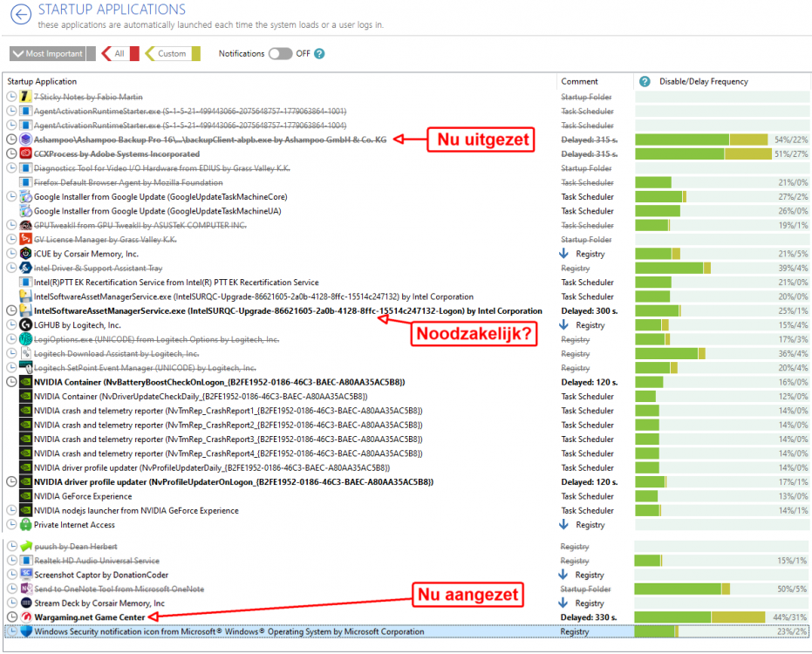Click the Intel Driver & Support Assistant icon
This screenshot has width=812, height=654.
click(x=25, y=267)
